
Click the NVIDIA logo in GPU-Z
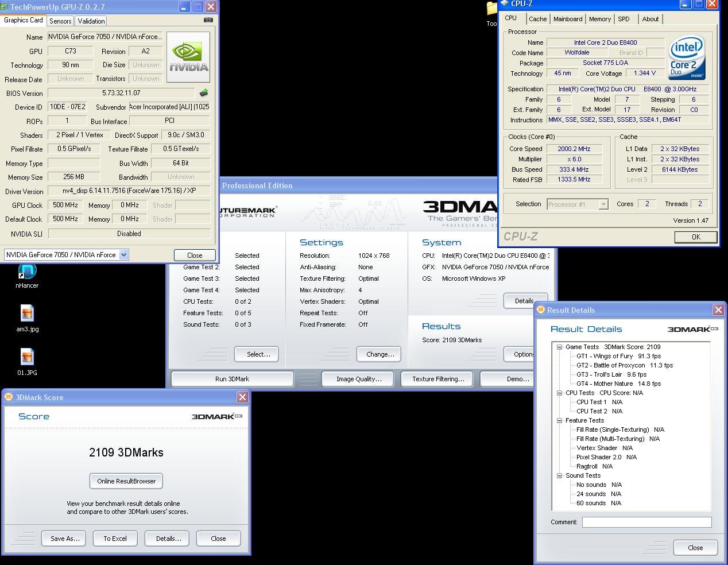188,57
